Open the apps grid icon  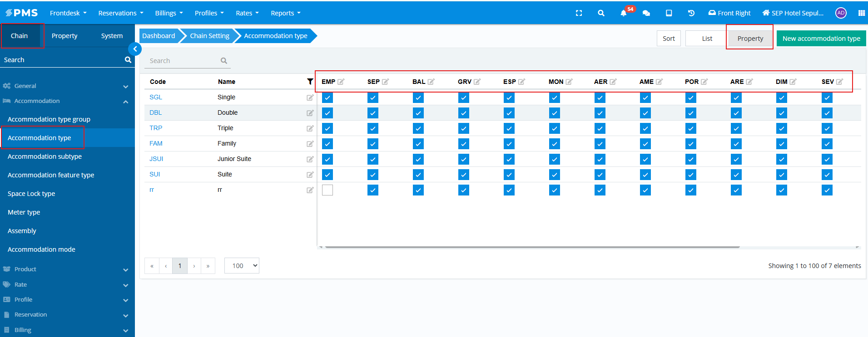pos(861,13)
